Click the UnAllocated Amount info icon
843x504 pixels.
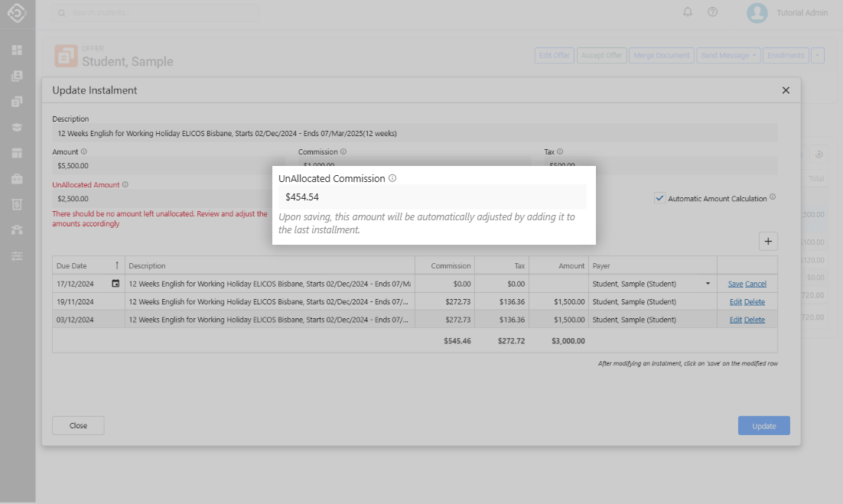tap(125, 184)
